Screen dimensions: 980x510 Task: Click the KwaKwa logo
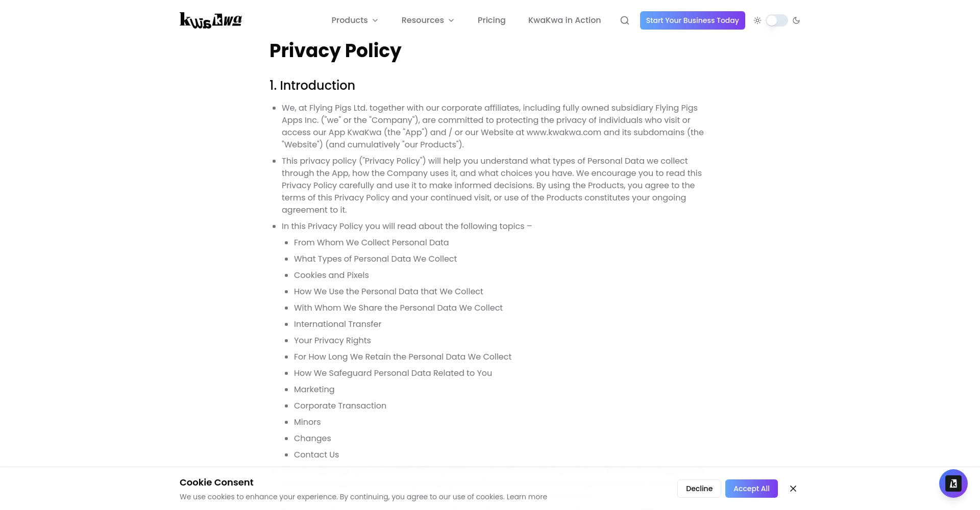click(x=211, y=20)
